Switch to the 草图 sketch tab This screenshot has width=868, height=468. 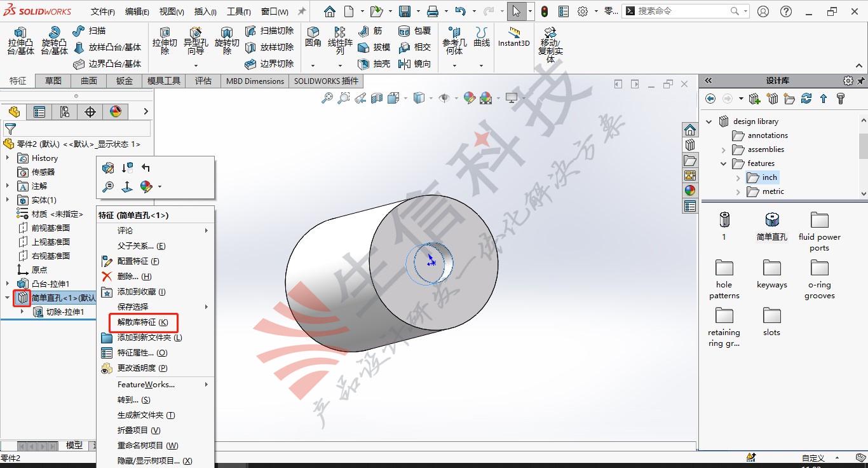tap(53, 81)
